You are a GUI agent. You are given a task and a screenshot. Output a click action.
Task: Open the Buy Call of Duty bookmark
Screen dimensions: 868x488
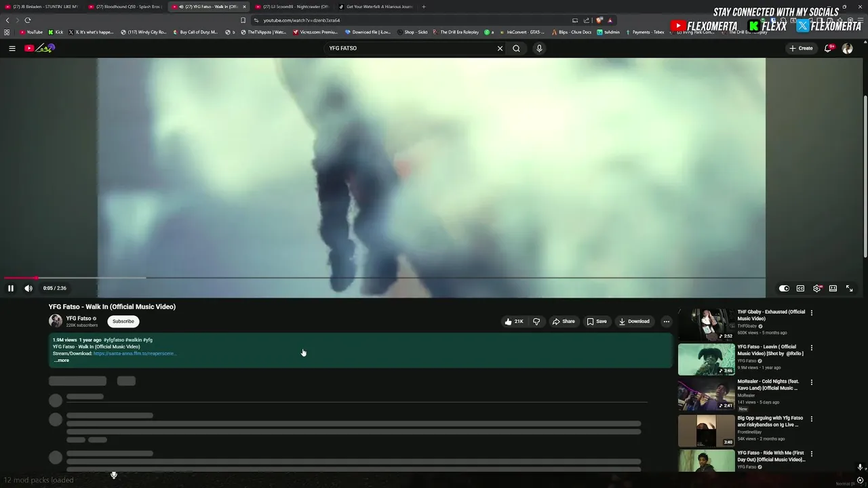(x=195, y=32)
